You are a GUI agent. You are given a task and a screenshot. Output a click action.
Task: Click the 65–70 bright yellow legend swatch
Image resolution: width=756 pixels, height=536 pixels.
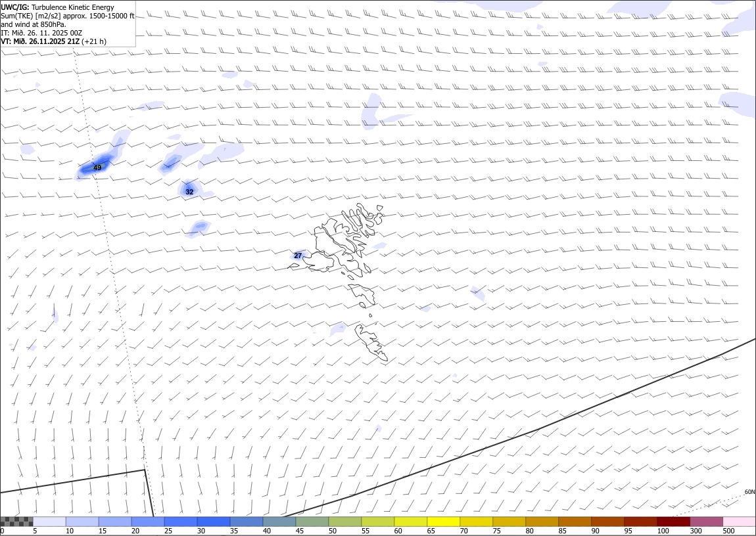(x=444, y=522)
